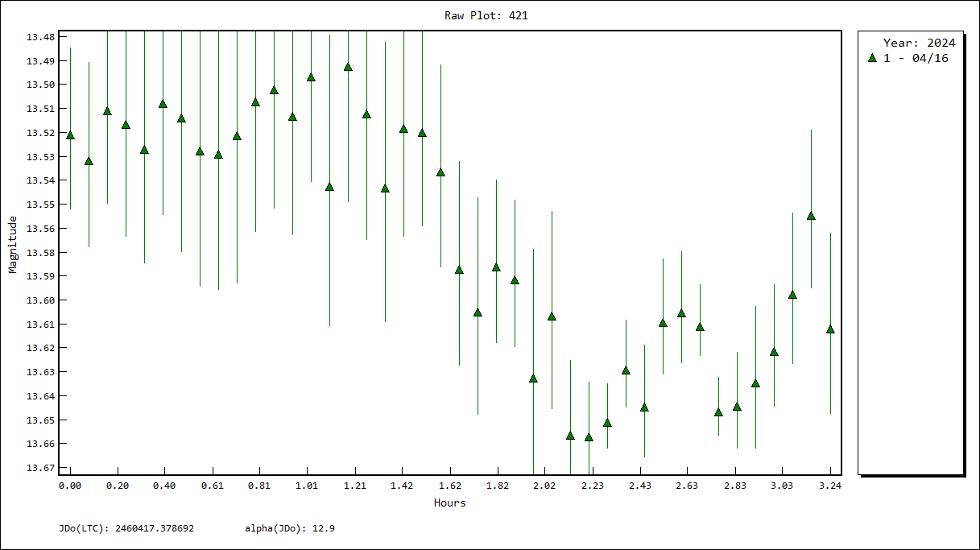Click y-axis tick label 13.58
The height and width of the screenshot is (550, 980).
(x=40, y=253)
